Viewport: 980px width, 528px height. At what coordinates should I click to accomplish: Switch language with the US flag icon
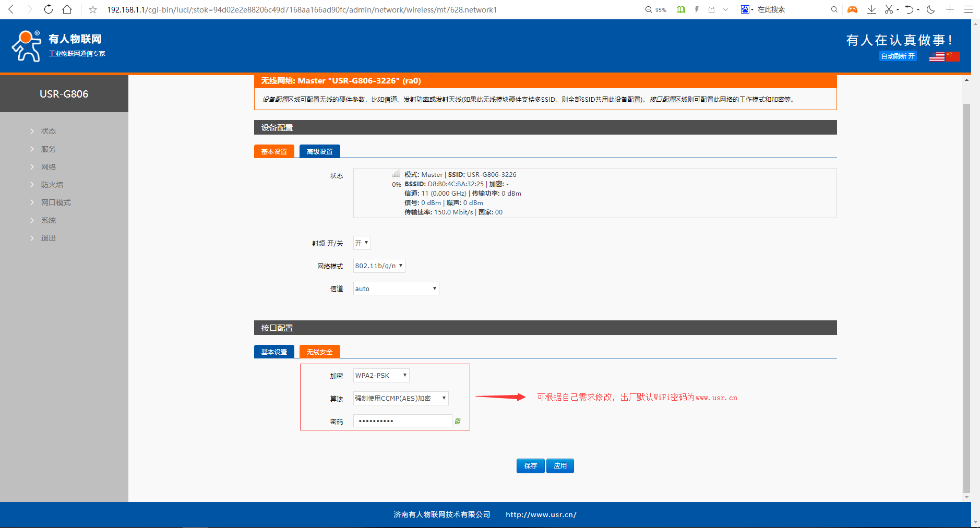click(x=937, y=56)
